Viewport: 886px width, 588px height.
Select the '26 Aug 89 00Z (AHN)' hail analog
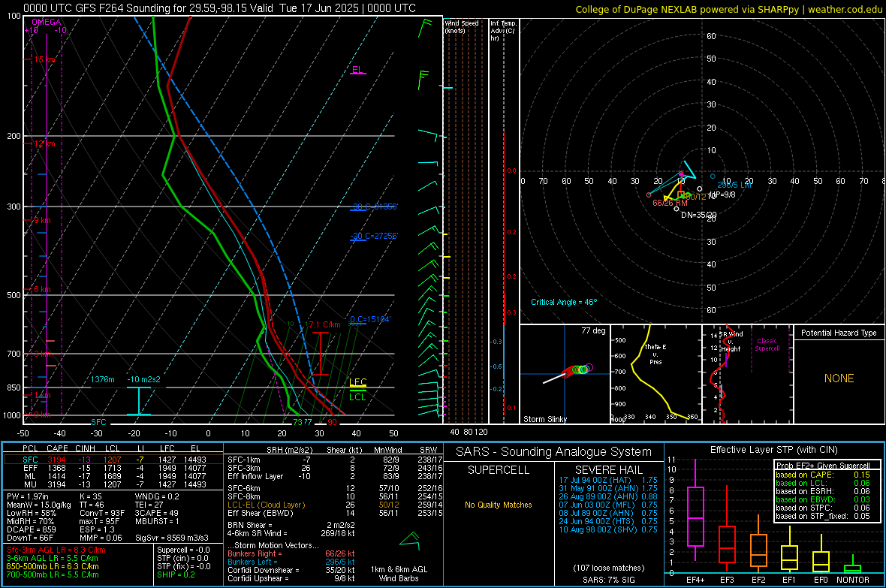click(608, 496)
